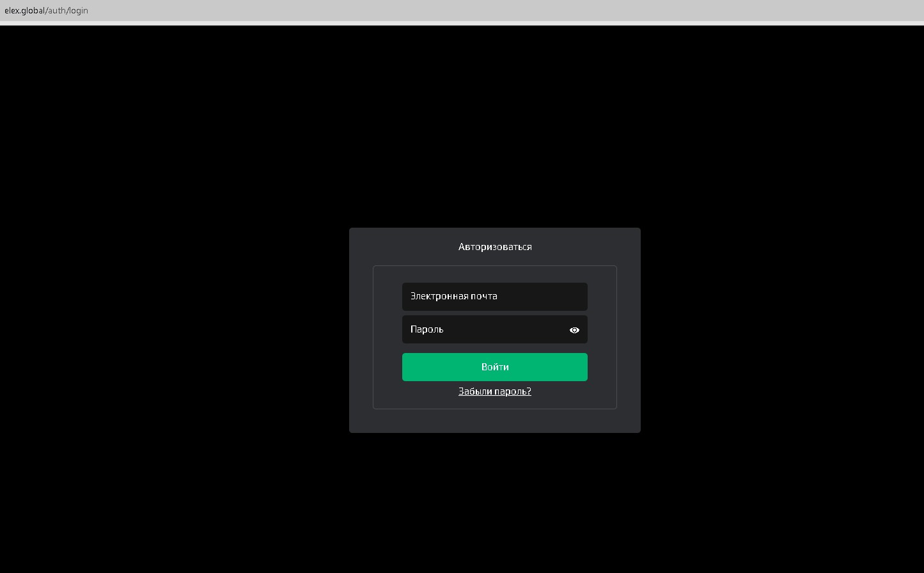Toggle password visibility in Пароль field
Image resolution: width=924 pixels, height=573 pixels.
coord(574,330)
